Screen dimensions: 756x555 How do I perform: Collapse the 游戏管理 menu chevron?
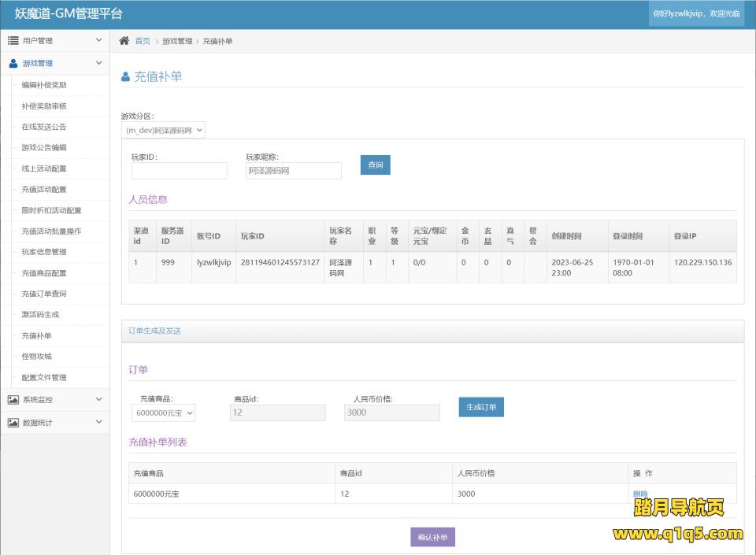[x=98, y=63]
